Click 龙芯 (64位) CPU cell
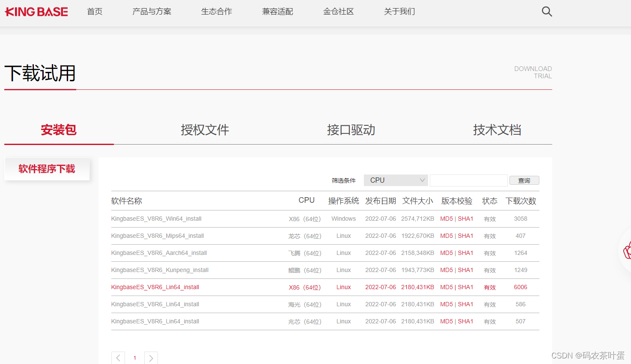 point(305,236)
